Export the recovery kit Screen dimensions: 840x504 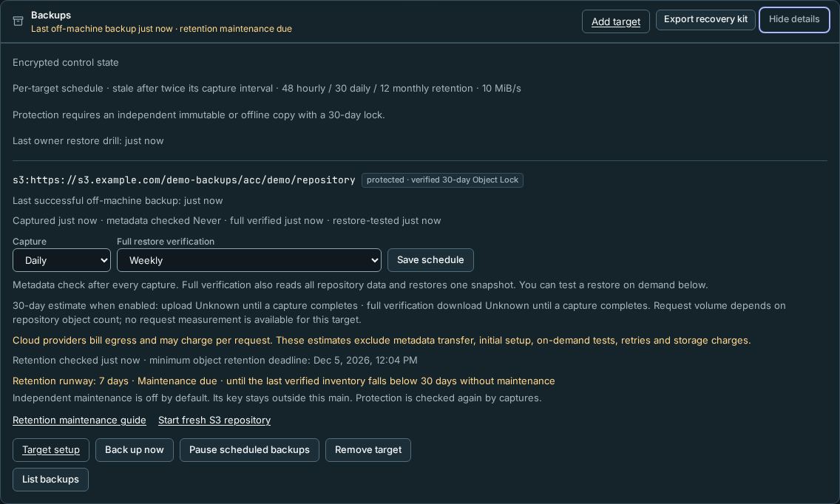coord(705,19)
